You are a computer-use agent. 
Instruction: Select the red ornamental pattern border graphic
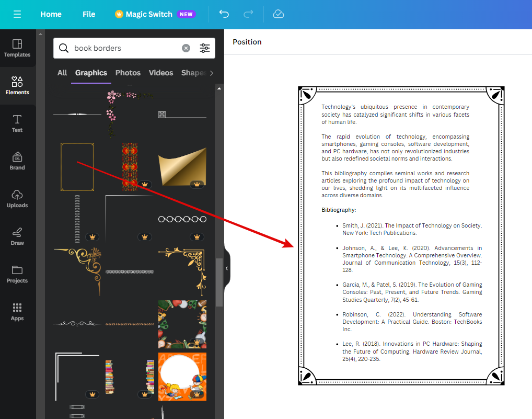tap(130, 167)
